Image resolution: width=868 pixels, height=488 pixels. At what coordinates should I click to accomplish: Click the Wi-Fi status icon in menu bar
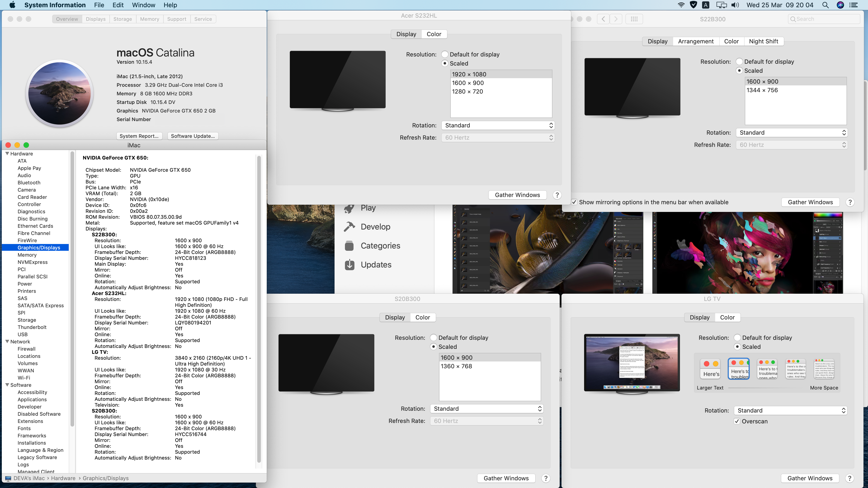tap(681, 5)
